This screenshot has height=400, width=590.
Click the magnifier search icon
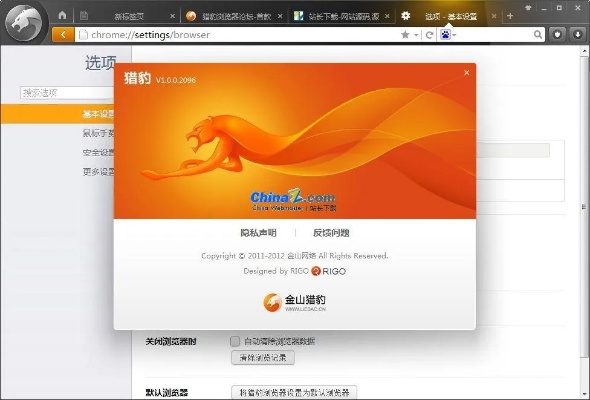point(538,35)
